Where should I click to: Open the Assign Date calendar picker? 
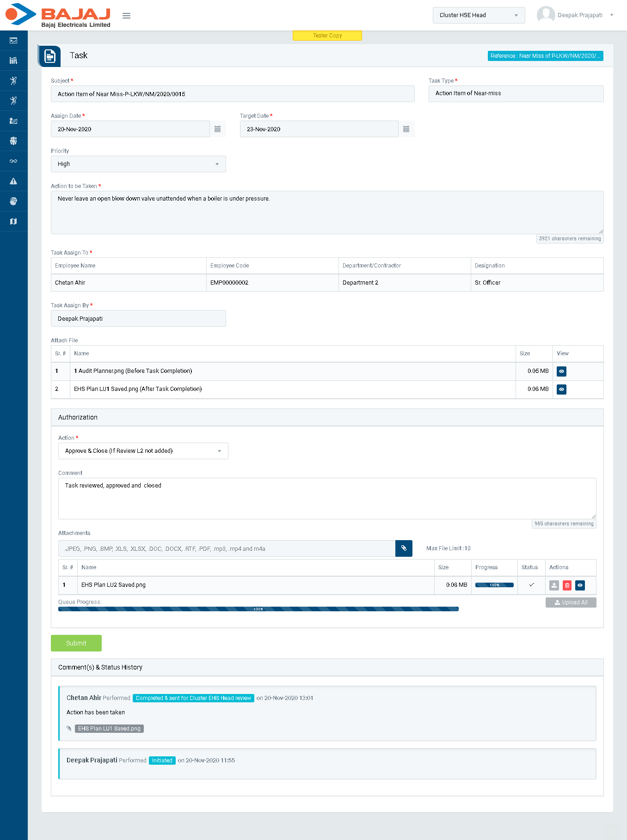point(218,129)
